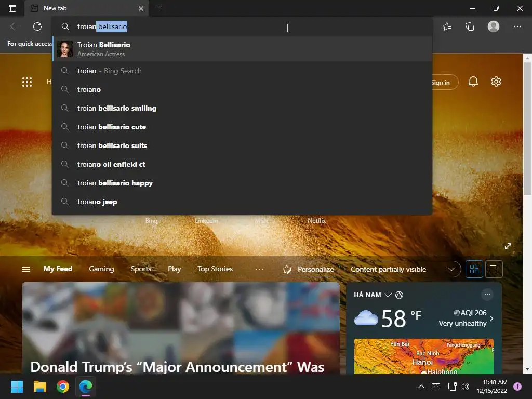Click the detect location icon
532x399 pixels.
(x=400, y=295)
